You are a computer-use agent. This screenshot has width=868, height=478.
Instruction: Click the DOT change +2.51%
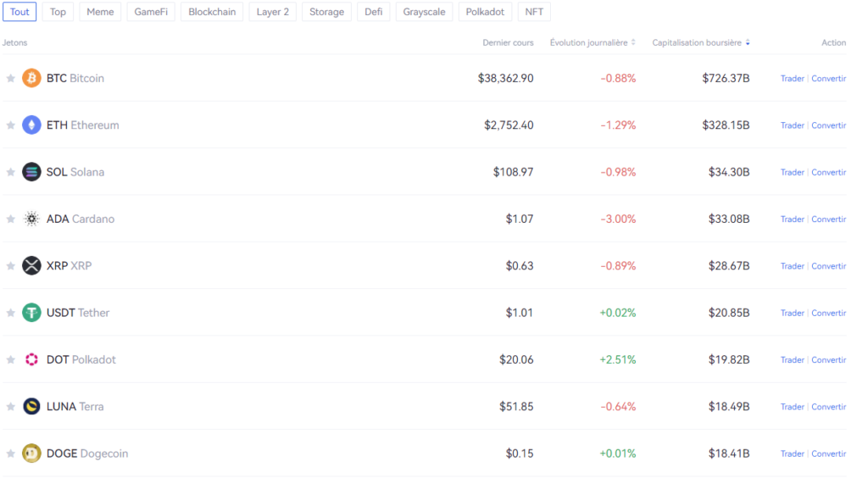[x=618, y=359]
